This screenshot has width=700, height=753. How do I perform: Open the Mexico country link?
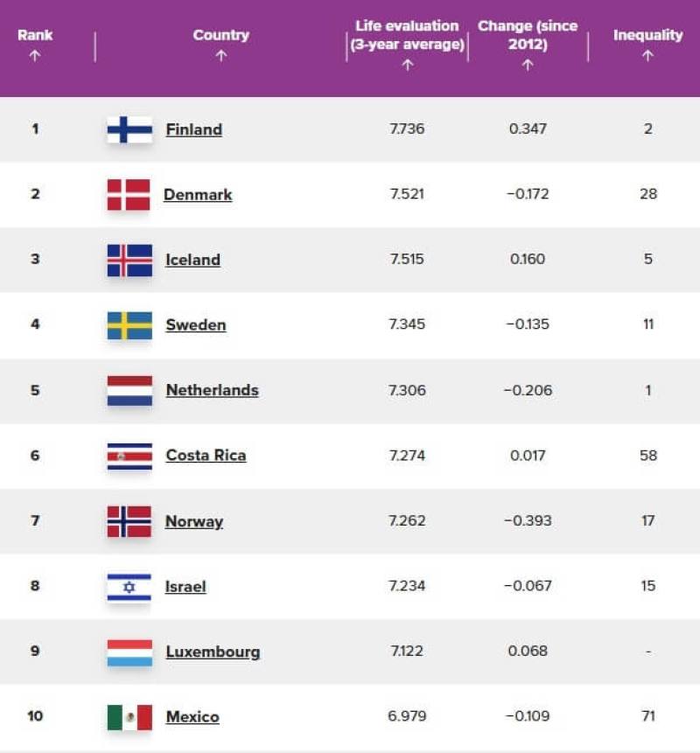point(192,716)
